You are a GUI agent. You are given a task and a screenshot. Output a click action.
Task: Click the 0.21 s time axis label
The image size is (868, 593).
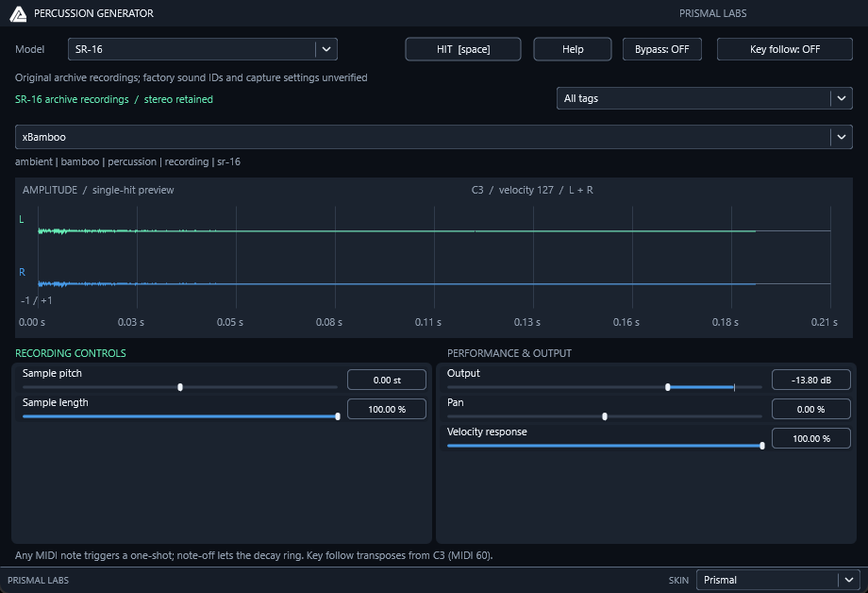click(x=825, y=322)
